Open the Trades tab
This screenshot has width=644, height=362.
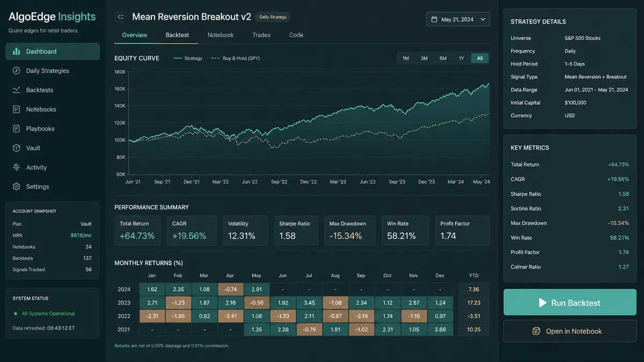tap(261, 35)
